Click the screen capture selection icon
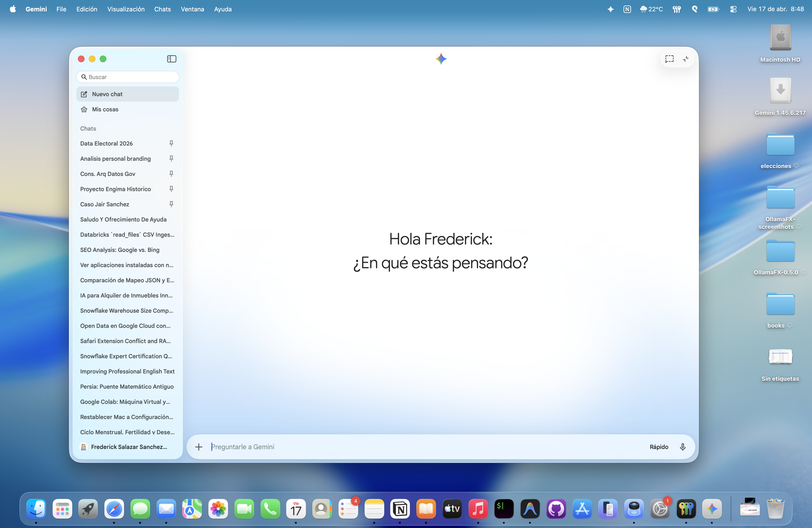This screenshot has width=812, height=528. tap(669, 59)
